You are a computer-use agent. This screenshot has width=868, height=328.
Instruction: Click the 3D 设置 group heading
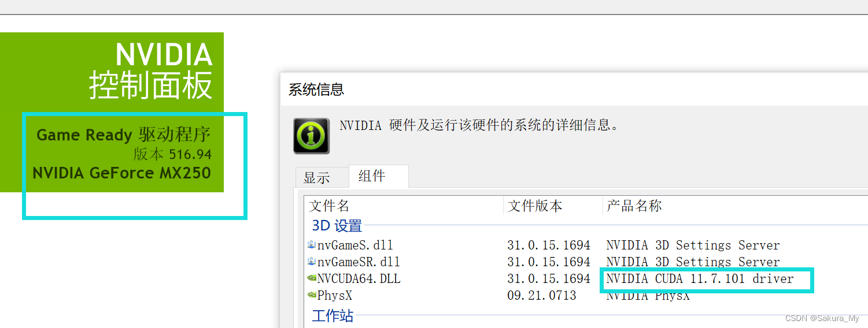(x=337, y=226)
